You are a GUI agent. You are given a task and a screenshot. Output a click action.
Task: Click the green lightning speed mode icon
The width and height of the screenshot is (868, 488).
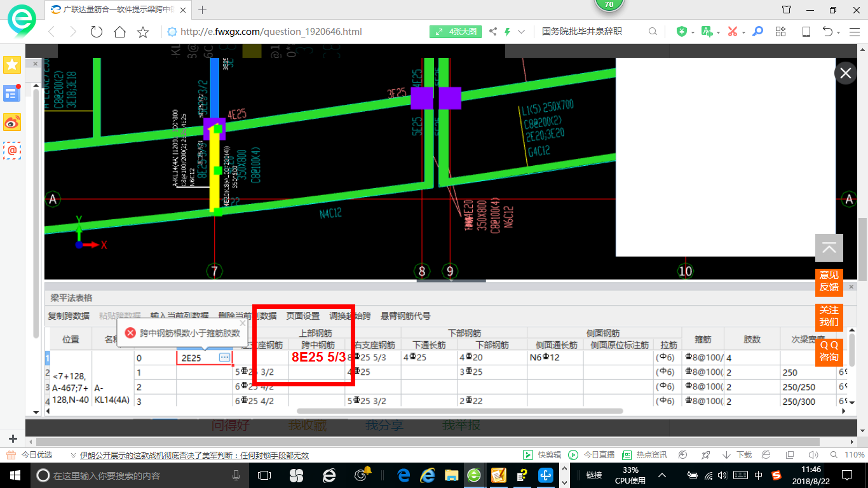click(x=507, y=32)
